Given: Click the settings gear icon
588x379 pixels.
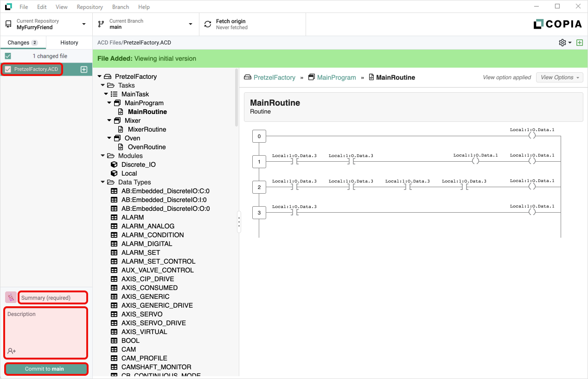Looking at the screenshot, I should (x=562, y=43).
